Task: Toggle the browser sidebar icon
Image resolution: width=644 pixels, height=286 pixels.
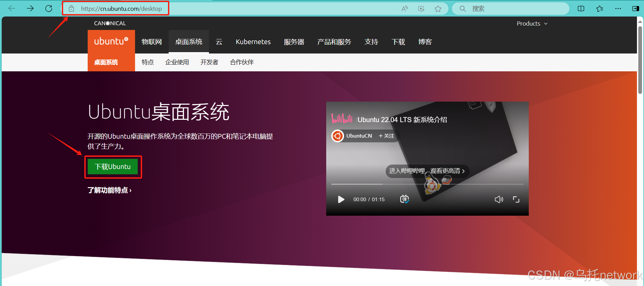Action: [636, 9]
